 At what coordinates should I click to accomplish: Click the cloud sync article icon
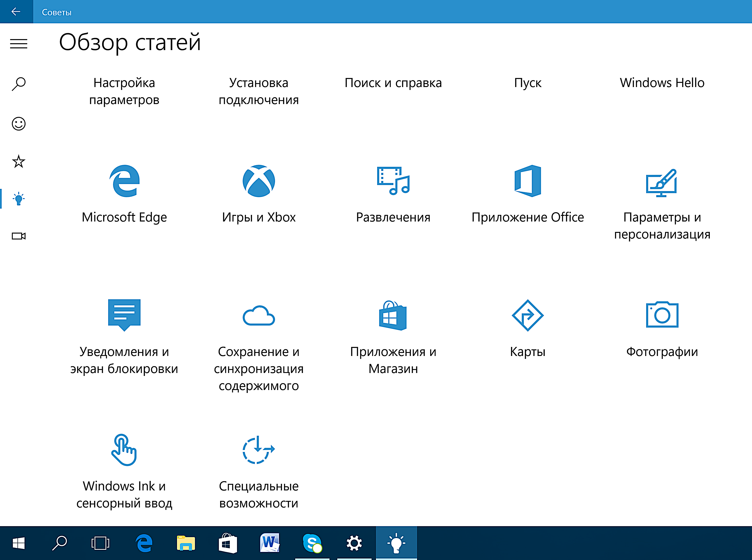coord(259,316)
